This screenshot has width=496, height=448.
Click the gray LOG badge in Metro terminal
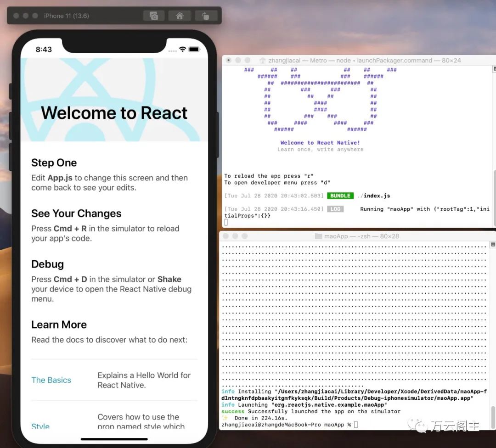335,209
